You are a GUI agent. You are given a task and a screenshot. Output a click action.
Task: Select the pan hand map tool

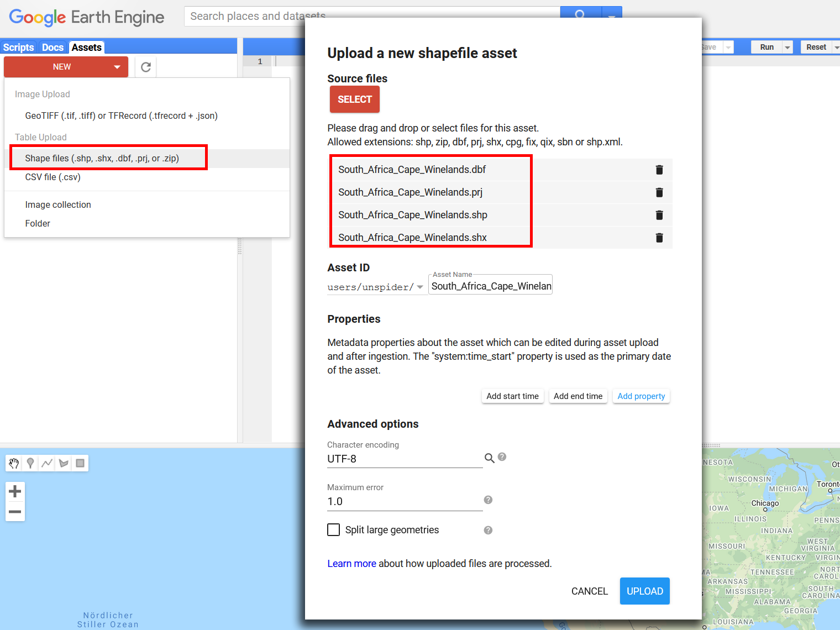point(14,463)
